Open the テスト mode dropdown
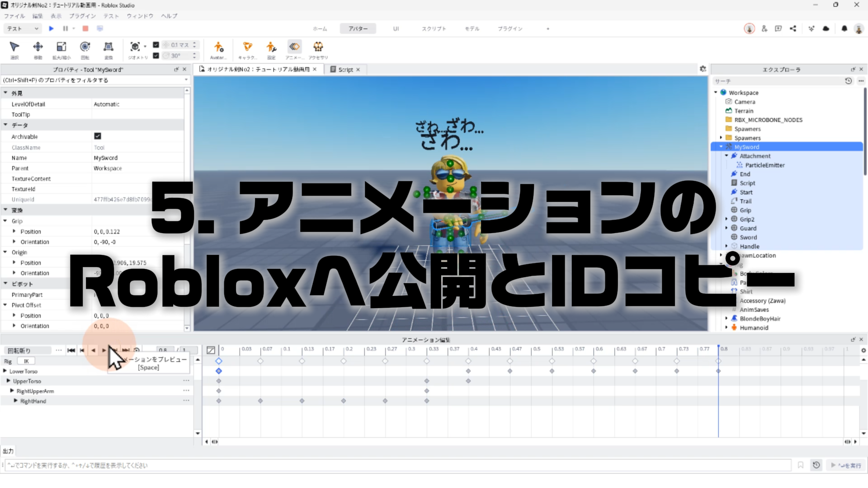 (23, 28)
